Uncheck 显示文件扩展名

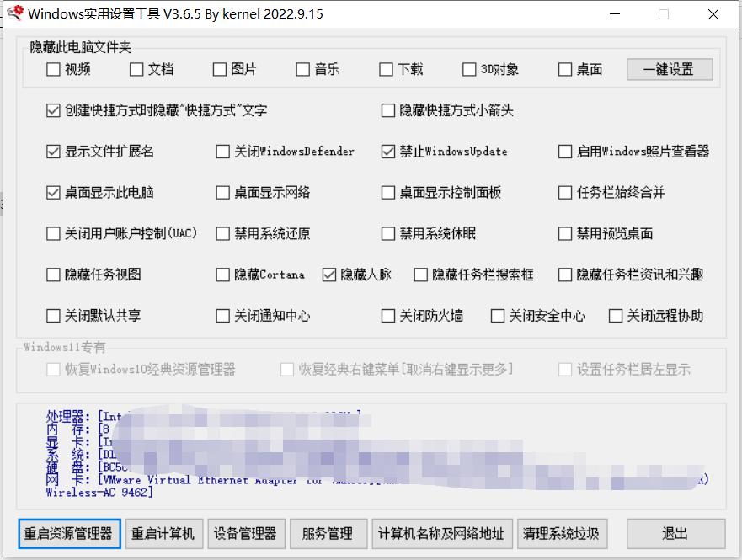[53, 152]
